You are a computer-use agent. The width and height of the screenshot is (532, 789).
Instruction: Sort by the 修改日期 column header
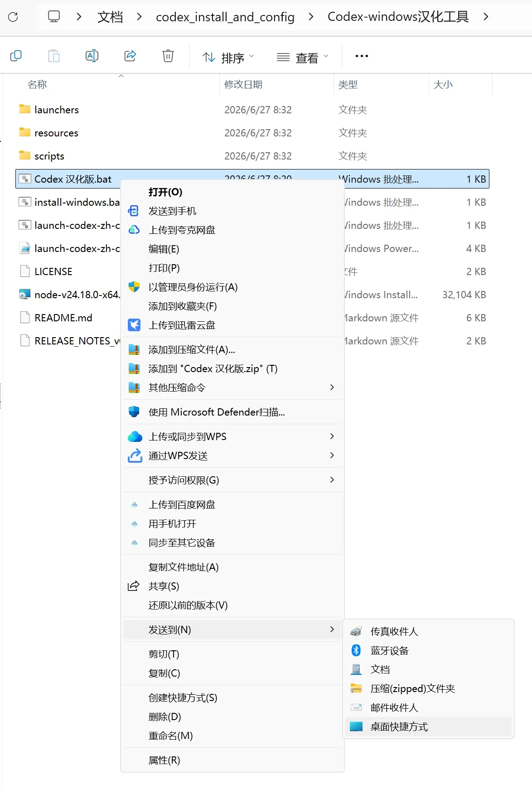(243, 84)
